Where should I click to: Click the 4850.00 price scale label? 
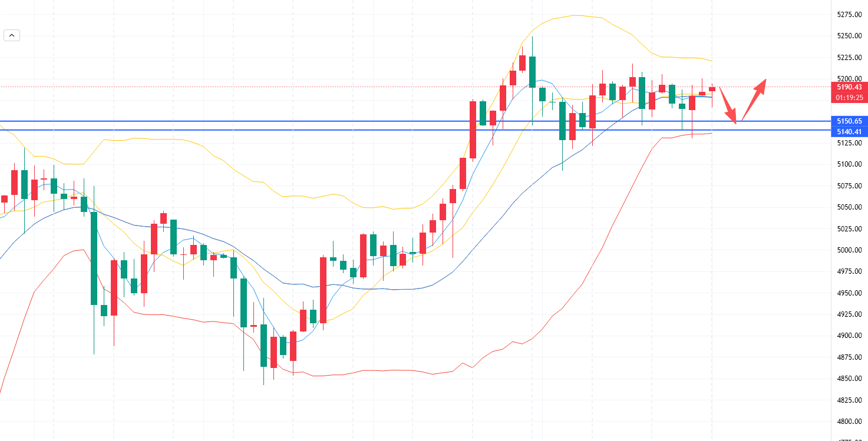[849, 379]
